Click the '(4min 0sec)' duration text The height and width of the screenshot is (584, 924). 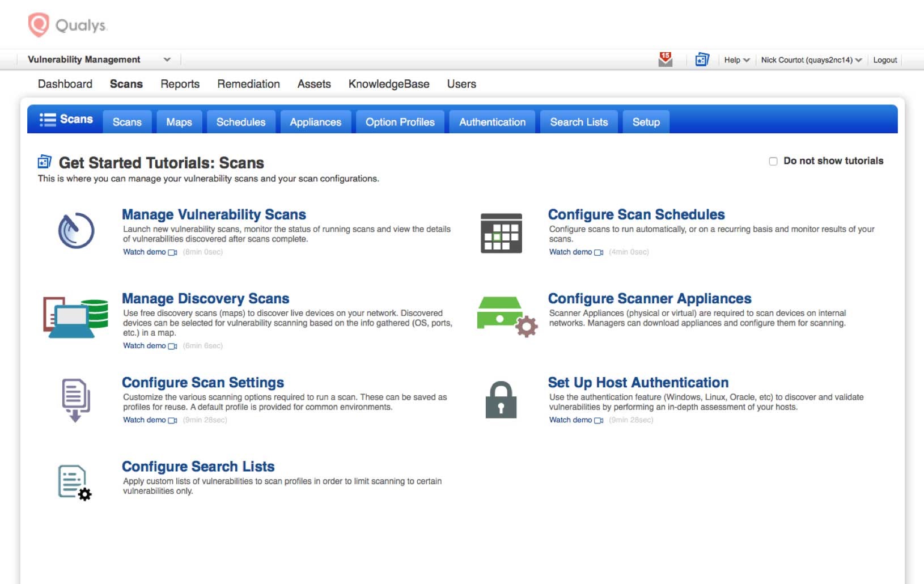tap(629, 252)
